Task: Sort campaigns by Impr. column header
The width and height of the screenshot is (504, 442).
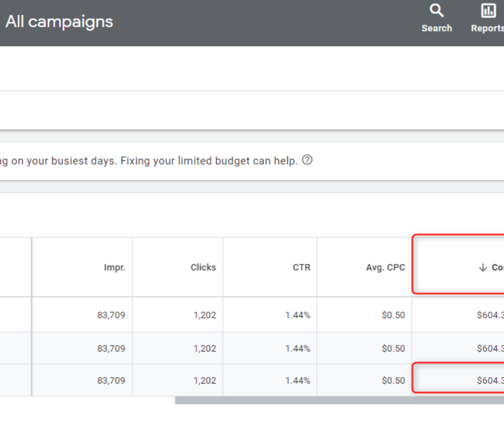Action: [115, 267]
